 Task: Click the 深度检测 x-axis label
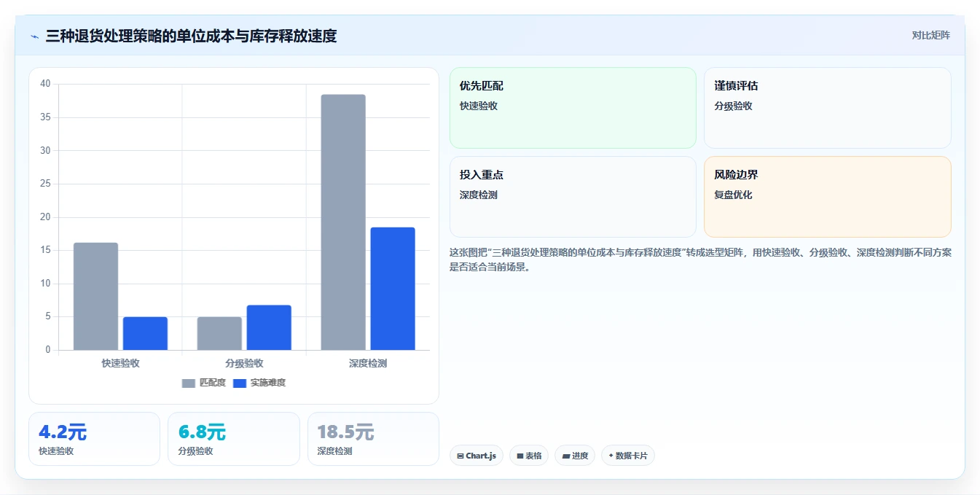click(x=368, y=363)
